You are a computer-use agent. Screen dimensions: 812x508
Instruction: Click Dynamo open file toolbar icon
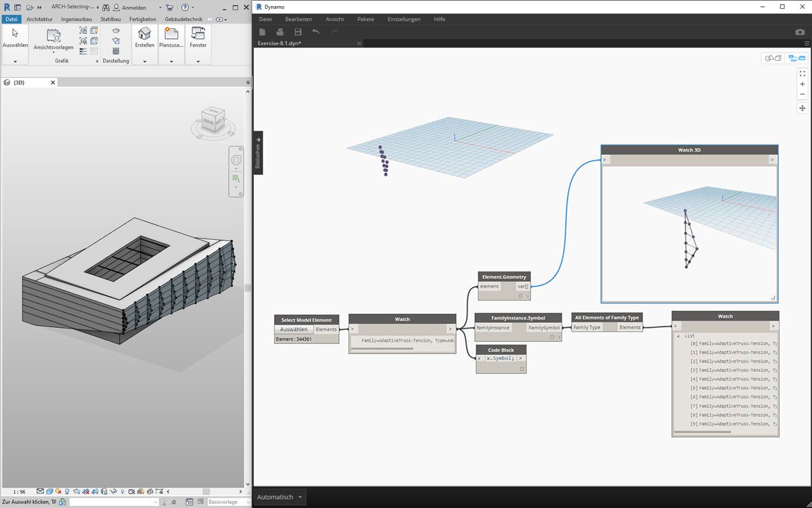tap(280, 32)
